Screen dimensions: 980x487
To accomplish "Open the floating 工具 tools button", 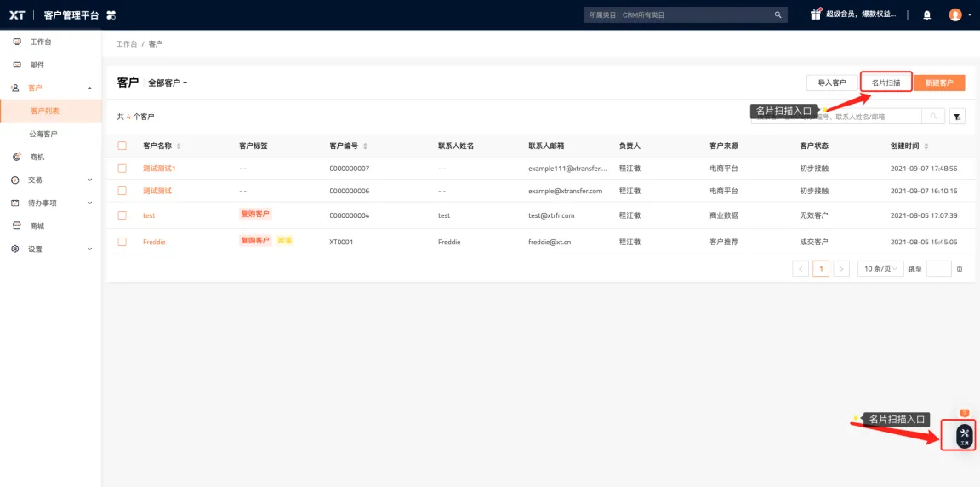I will coord(965,435).
